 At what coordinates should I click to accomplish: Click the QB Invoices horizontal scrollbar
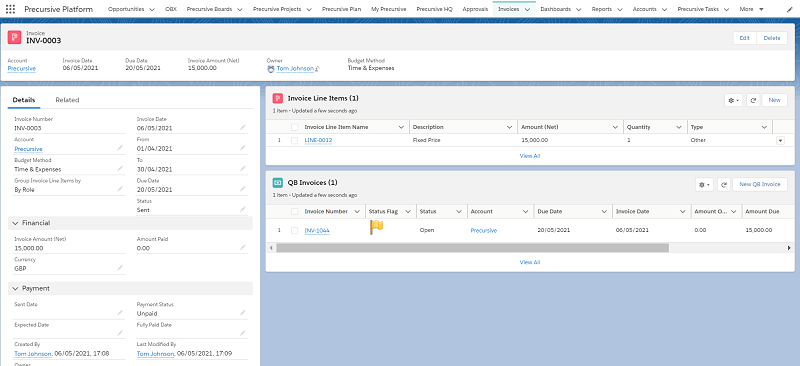[x=472, y=248]
